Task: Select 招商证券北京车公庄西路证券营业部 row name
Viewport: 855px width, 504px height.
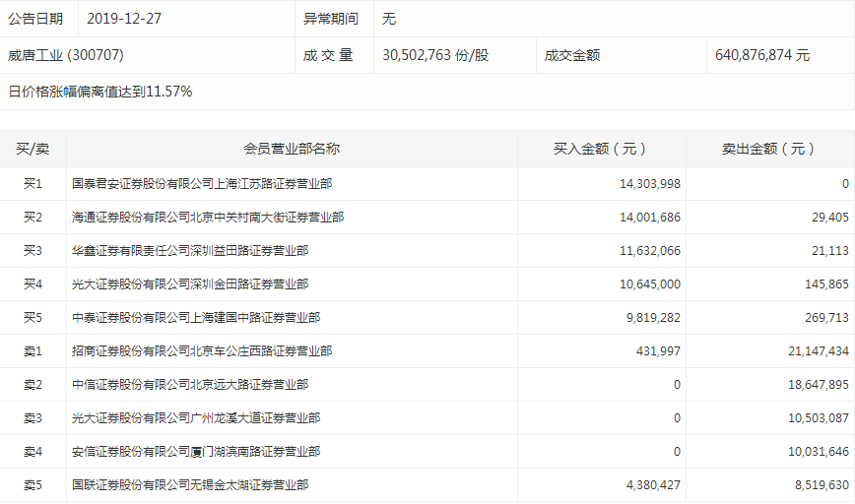Action: pyautogui.click(x=202, y=350)
